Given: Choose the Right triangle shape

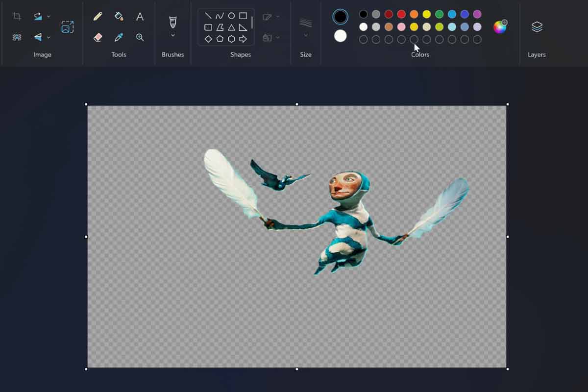Looking at the screenshot, I should coord(243,27).
